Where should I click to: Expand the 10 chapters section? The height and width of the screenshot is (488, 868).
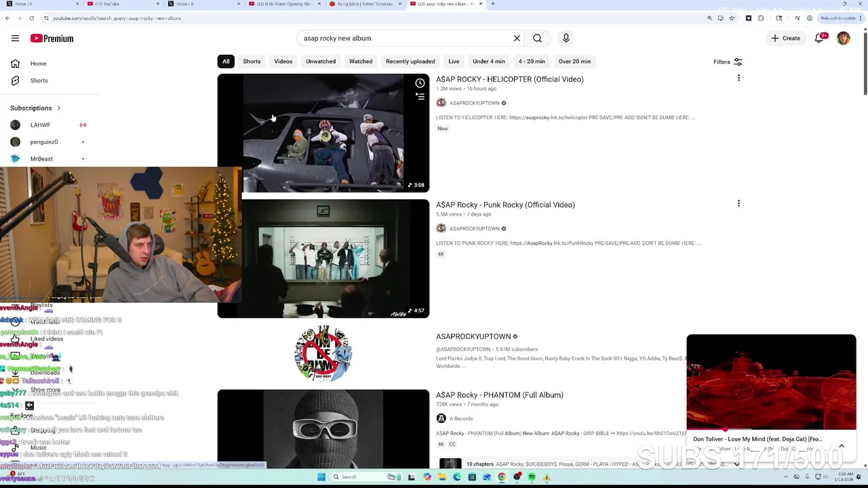point(736,464)
